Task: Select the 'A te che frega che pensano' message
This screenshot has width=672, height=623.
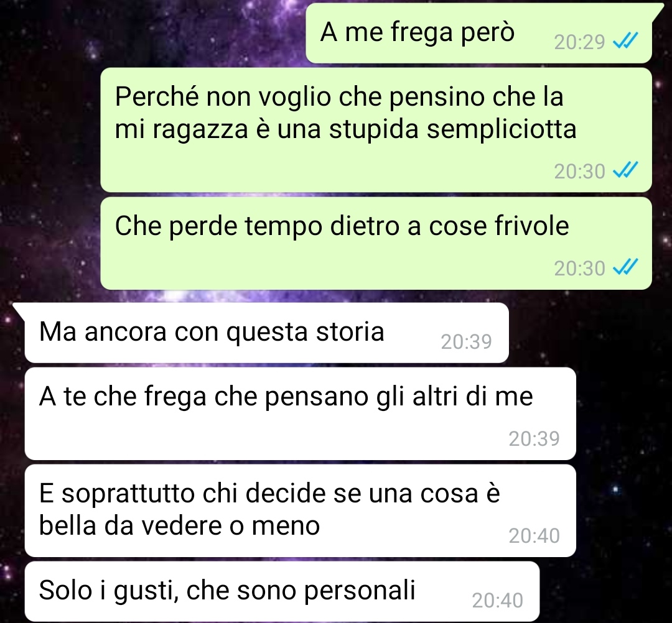Action: [300, 413]
